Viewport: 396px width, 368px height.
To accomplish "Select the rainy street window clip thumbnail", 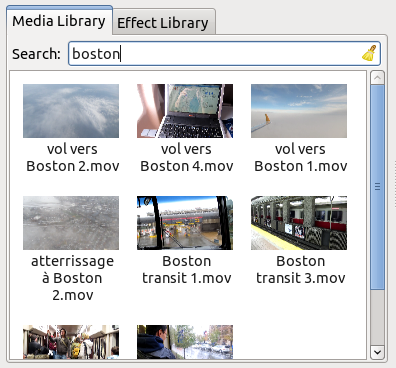I will (x=185, y=342).
